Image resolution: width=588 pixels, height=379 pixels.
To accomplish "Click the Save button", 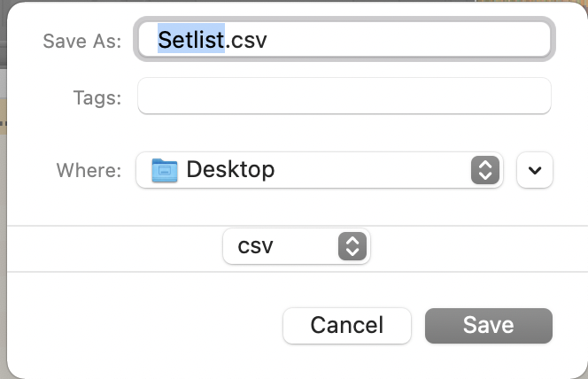I will (x=488, y=325).
